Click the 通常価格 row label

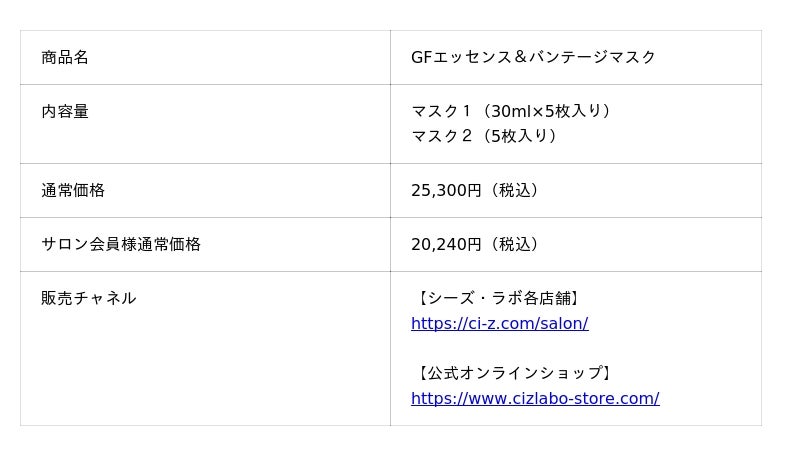point(73,190)
